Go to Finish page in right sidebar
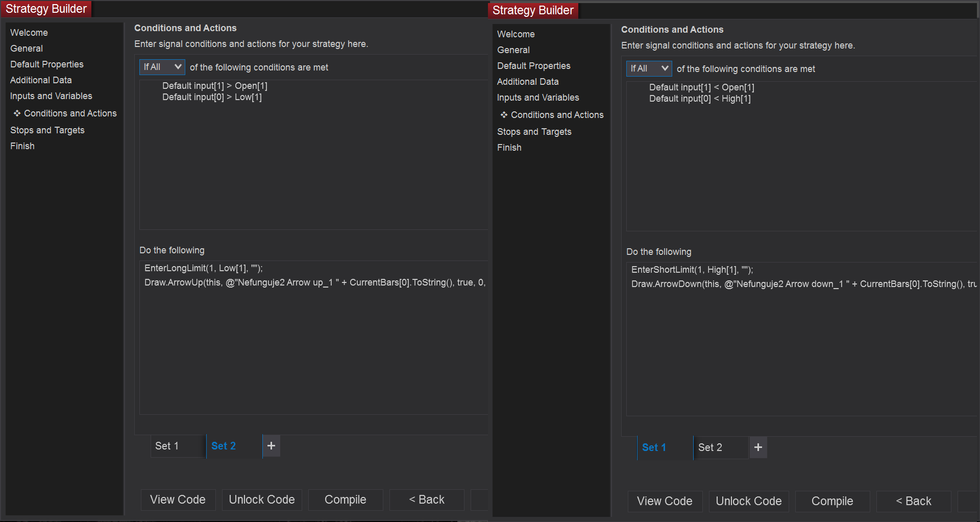980x522 pixels. click(509, 148)
